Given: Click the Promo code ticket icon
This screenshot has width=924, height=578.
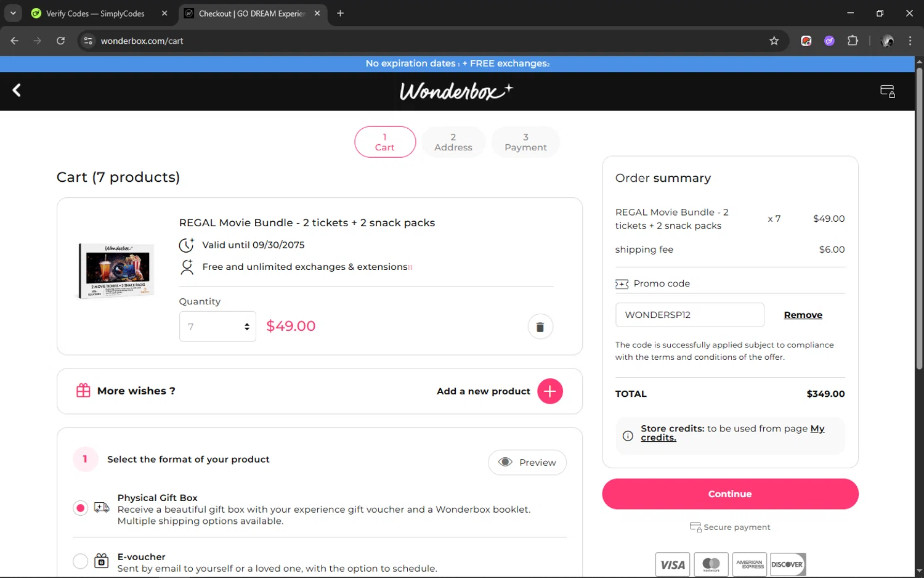Looking at the screenshot, I should 622,284.
